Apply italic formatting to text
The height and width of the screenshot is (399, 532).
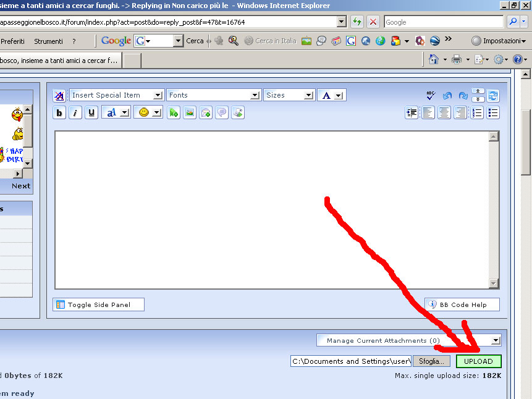75,112
